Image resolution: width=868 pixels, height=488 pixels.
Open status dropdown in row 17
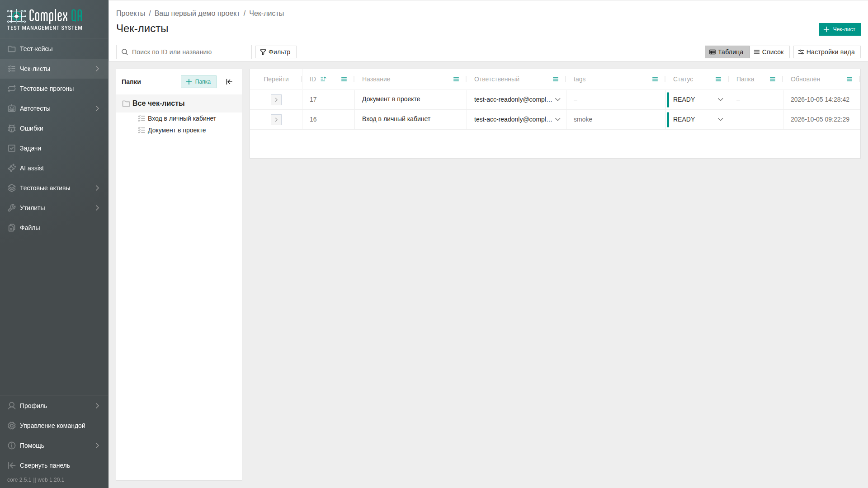click(721, 99)
